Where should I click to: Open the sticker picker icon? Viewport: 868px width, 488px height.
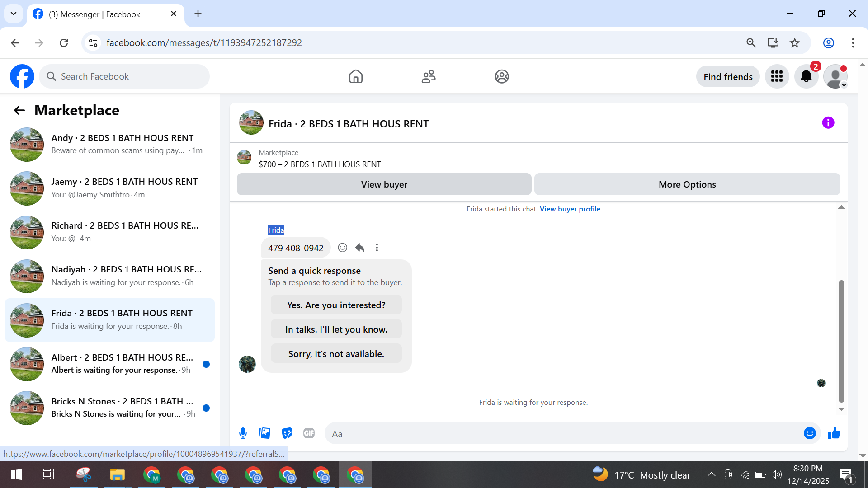(x=287, y=433)
